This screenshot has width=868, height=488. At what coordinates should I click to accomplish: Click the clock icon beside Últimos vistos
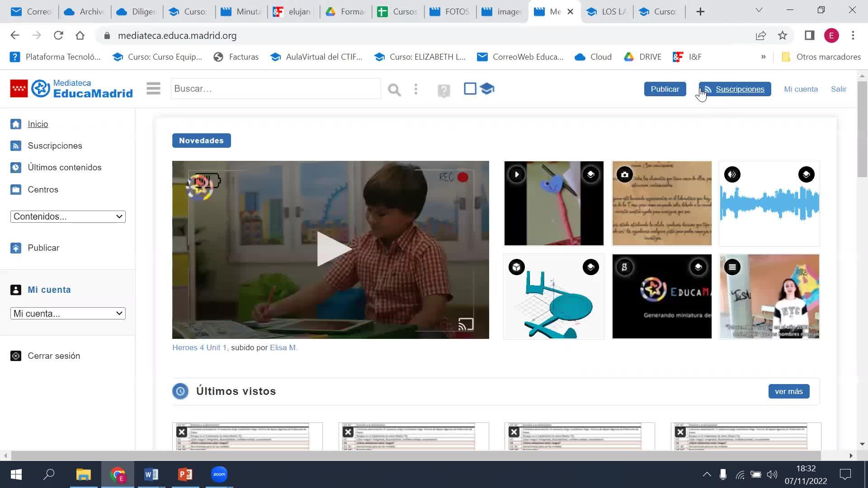(x=180, y=391)
